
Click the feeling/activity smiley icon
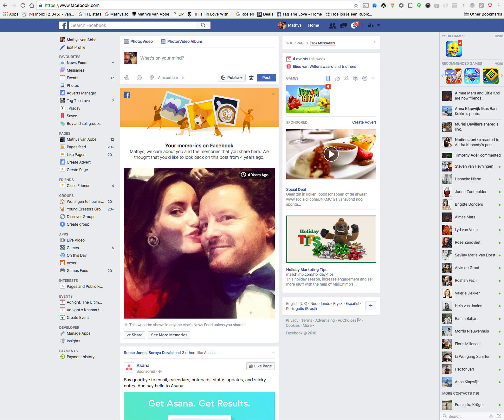(x=139, y=78)
